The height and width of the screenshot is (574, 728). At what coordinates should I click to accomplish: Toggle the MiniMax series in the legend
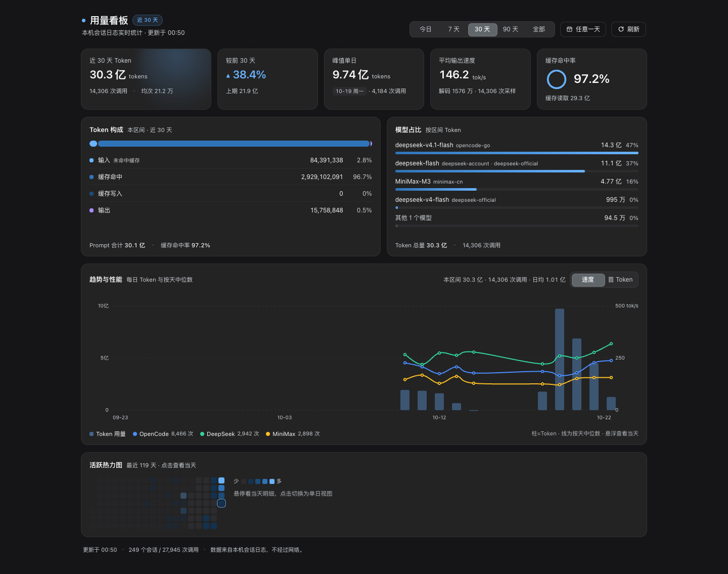point(293,434)
